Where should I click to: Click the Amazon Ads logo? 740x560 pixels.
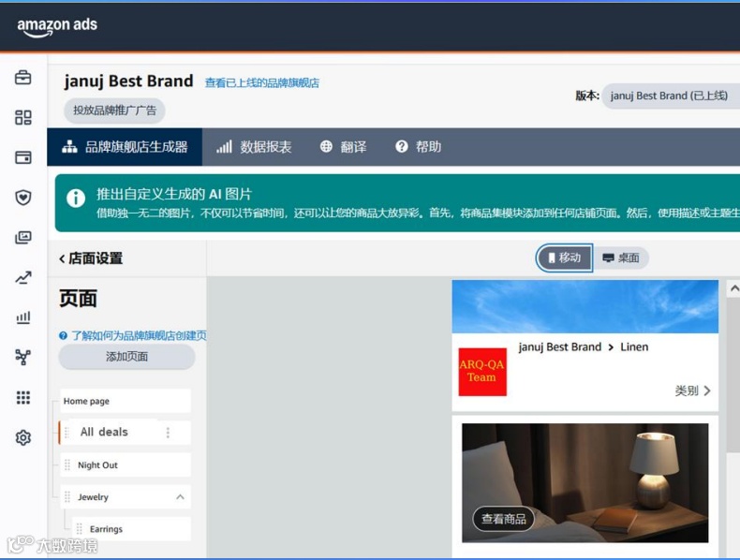click(57, 26)
